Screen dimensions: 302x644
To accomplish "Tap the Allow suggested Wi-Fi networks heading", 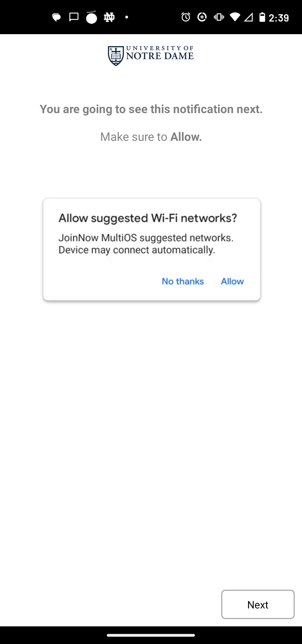I will tap(148, 218).
